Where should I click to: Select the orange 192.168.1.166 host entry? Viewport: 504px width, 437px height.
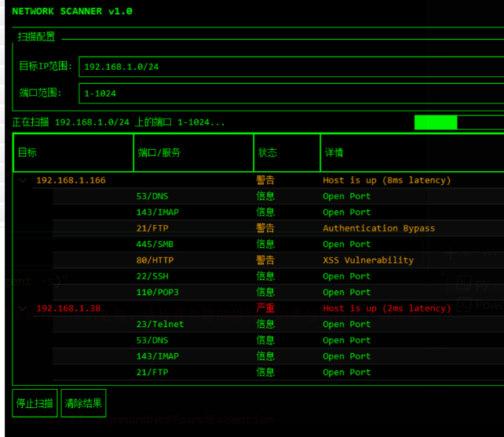(71, 180)
